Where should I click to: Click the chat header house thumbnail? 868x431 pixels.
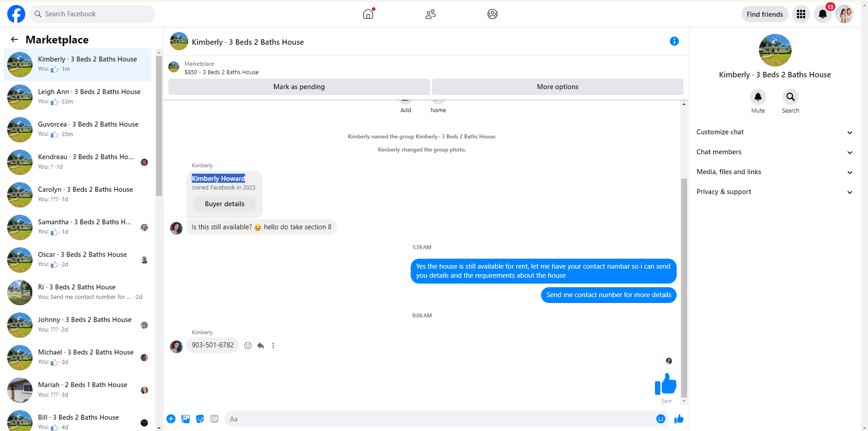(179, 41)
